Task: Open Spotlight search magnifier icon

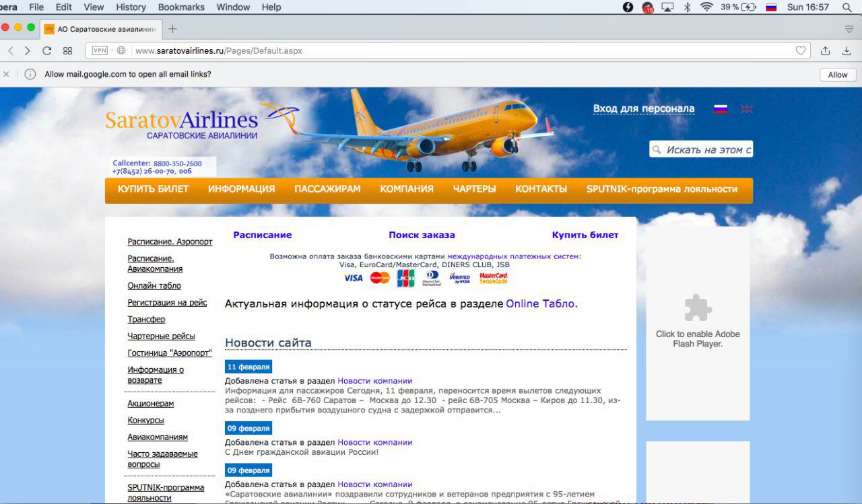Action: click(x=847, y=7)
